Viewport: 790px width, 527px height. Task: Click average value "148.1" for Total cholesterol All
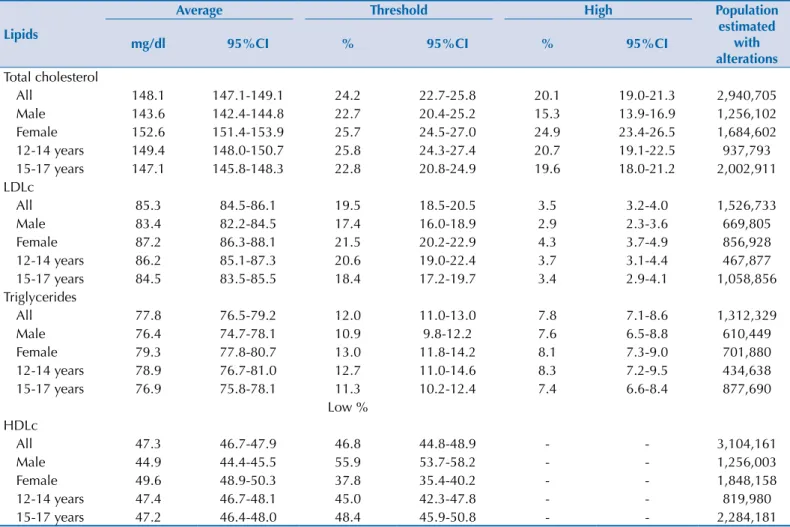(148, 95)
